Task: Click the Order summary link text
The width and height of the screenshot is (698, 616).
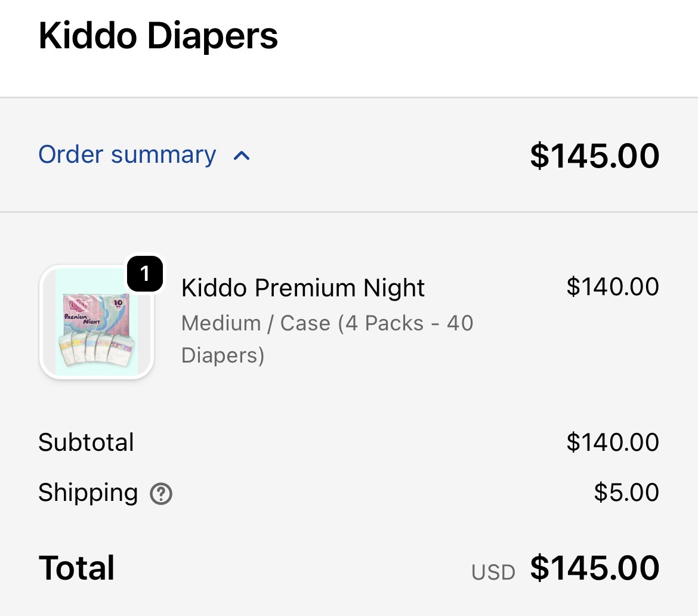Action: (x=127, y=154)
